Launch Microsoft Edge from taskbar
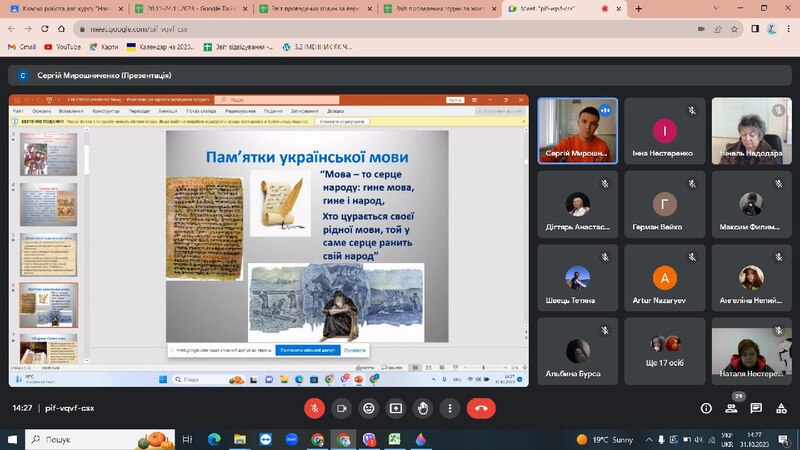Screen dimensions: 800x450 point(214,439)
